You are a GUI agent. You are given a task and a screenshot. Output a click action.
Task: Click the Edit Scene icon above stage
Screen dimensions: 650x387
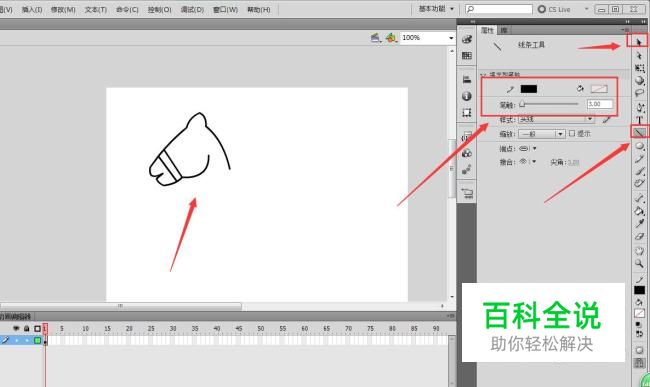pos(376,38)
